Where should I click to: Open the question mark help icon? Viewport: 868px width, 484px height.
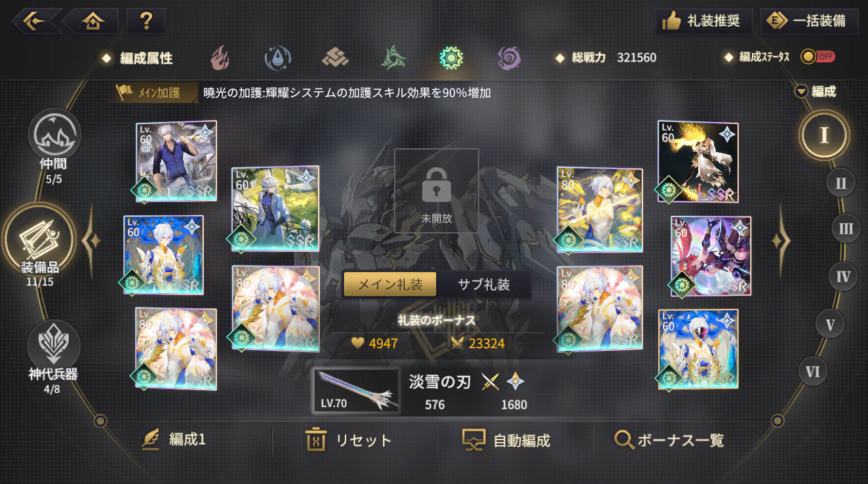146,21
